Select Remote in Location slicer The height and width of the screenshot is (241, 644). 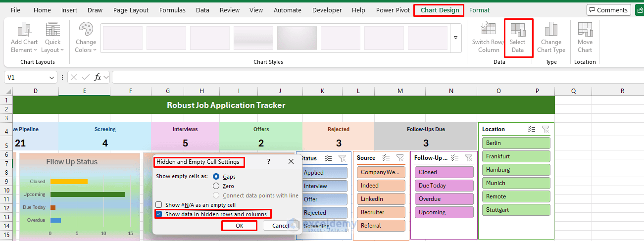(516, 196)
